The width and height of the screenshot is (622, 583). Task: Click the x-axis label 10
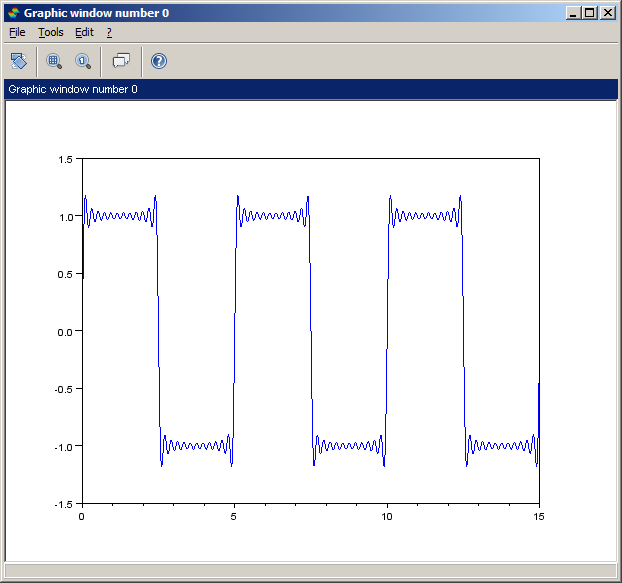pyautogui.click(x=387, y=516)
